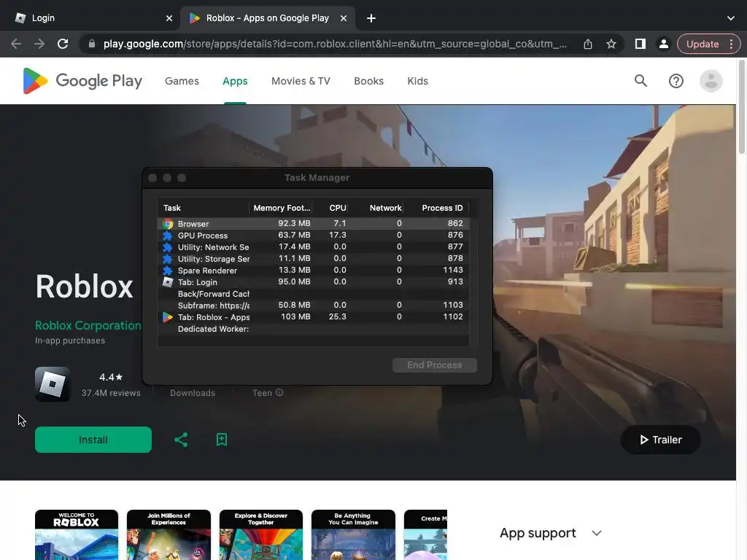Open the Roblox Corporation developer link

(x=88, y=326)
